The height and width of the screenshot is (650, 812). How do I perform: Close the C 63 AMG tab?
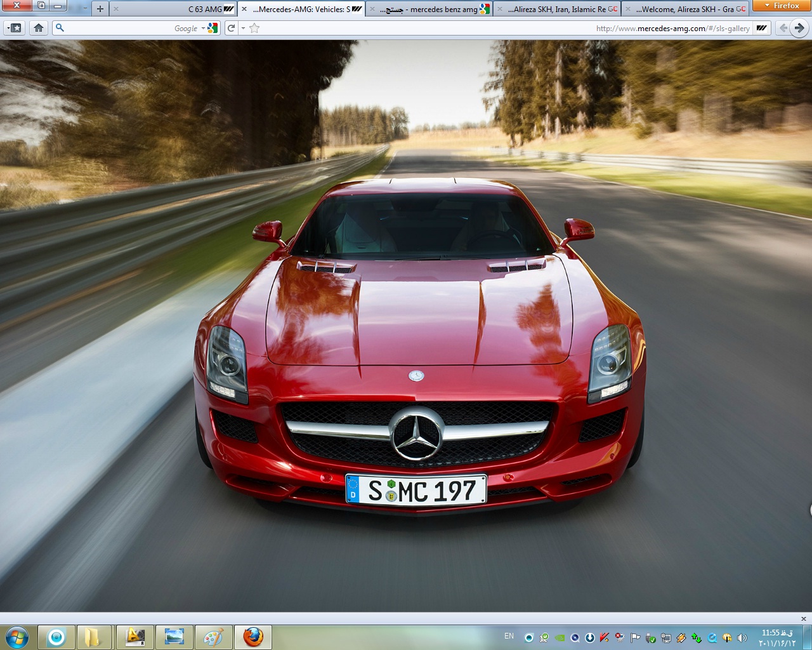coord(116,9)
